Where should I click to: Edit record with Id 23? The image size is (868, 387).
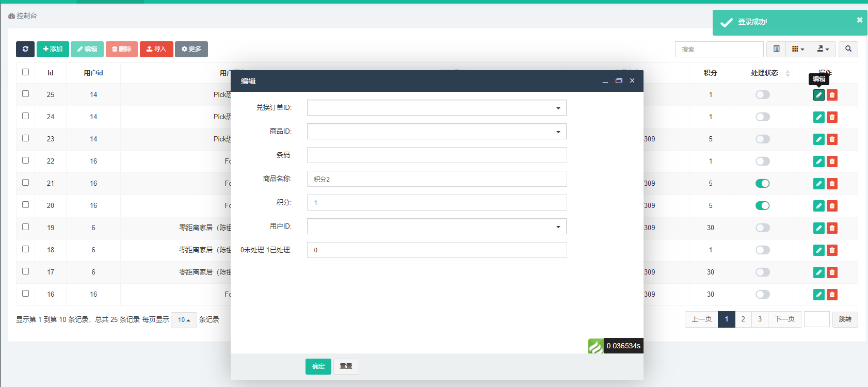point(819,139)
